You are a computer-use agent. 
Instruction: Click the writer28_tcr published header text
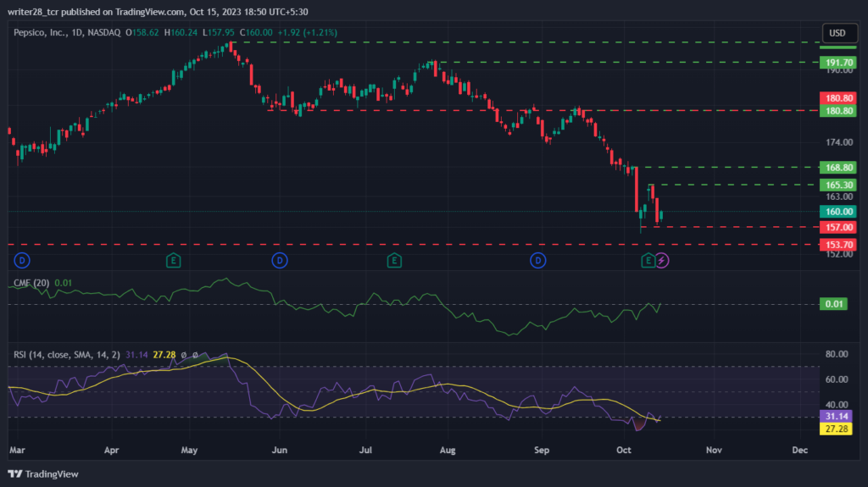coord(158,12)
